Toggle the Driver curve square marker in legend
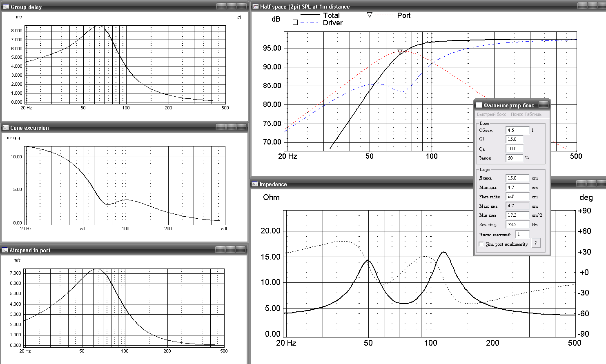 point(295,22)
